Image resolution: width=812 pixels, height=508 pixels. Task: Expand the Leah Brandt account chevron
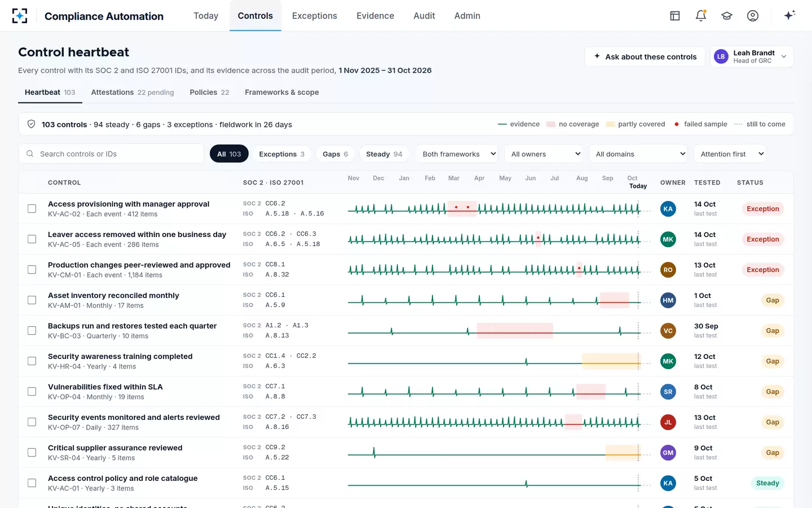pyautogui.click(x=784, y=56)
